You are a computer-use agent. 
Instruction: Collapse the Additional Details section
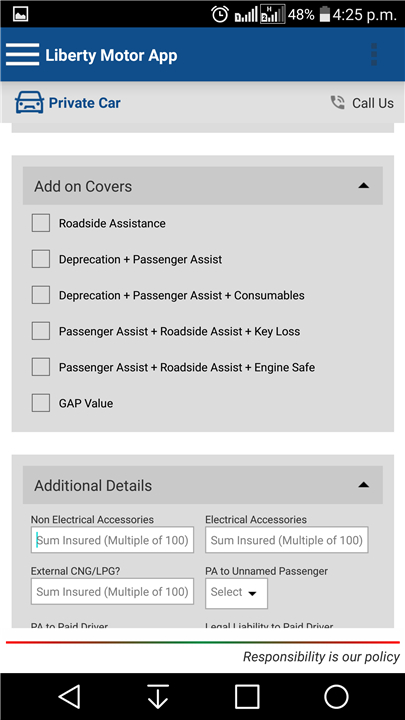(364, 485)
